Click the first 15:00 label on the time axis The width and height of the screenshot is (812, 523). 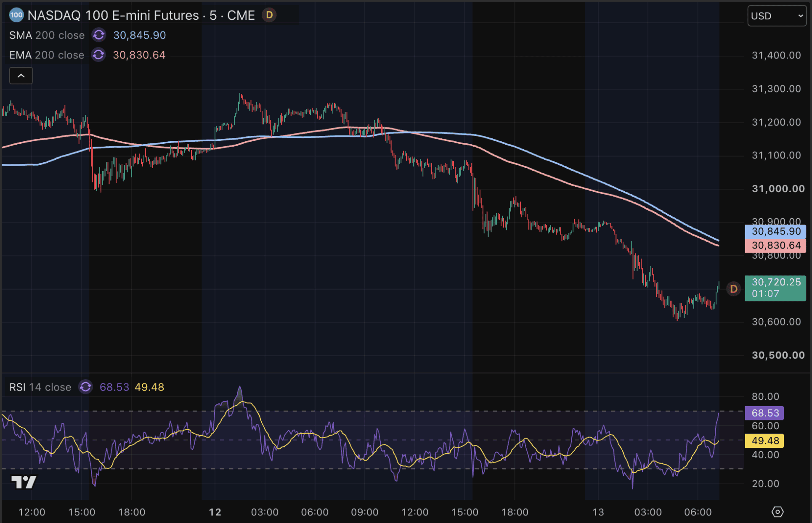tap(82, 512)
